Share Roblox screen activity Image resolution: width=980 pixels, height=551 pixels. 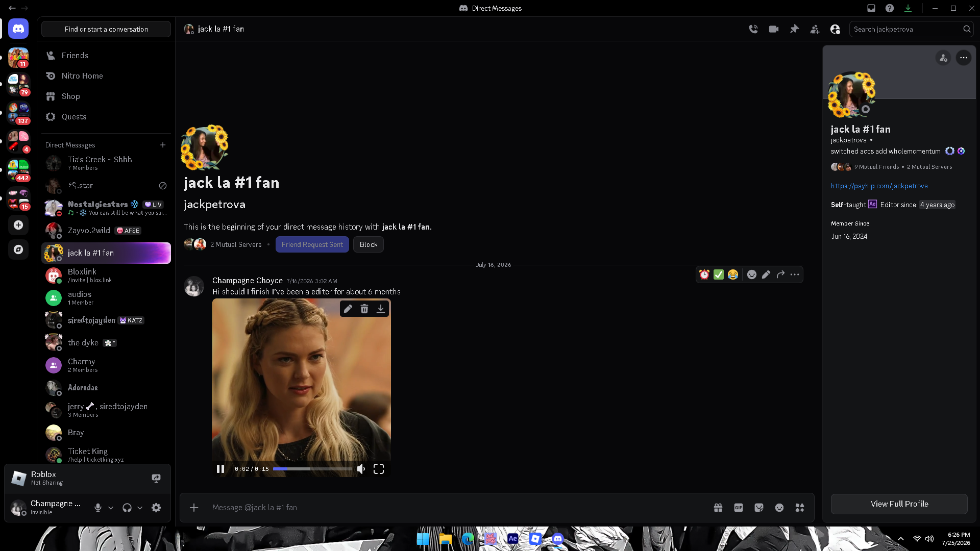156,478
